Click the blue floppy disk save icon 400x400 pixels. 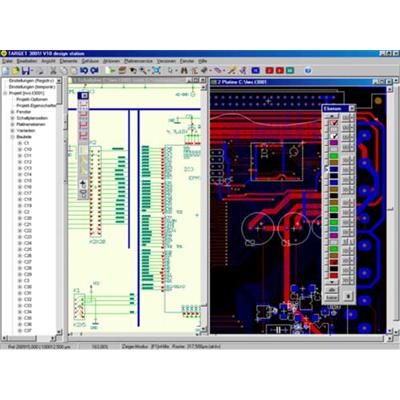tap(26, 71)
